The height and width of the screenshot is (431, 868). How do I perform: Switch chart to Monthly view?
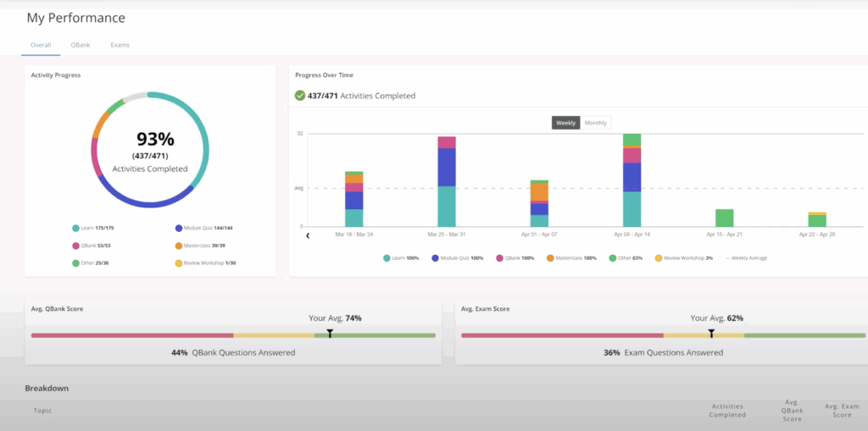(595, 123)
